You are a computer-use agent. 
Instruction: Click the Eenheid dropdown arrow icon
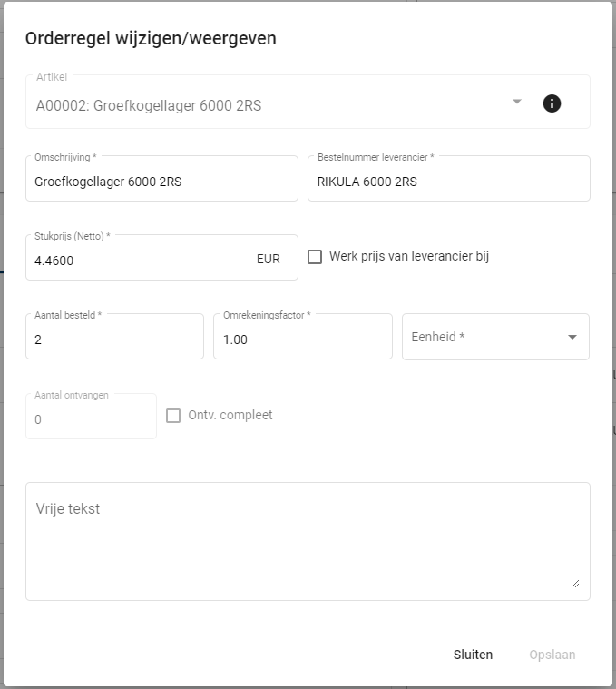tap(572, 337)
